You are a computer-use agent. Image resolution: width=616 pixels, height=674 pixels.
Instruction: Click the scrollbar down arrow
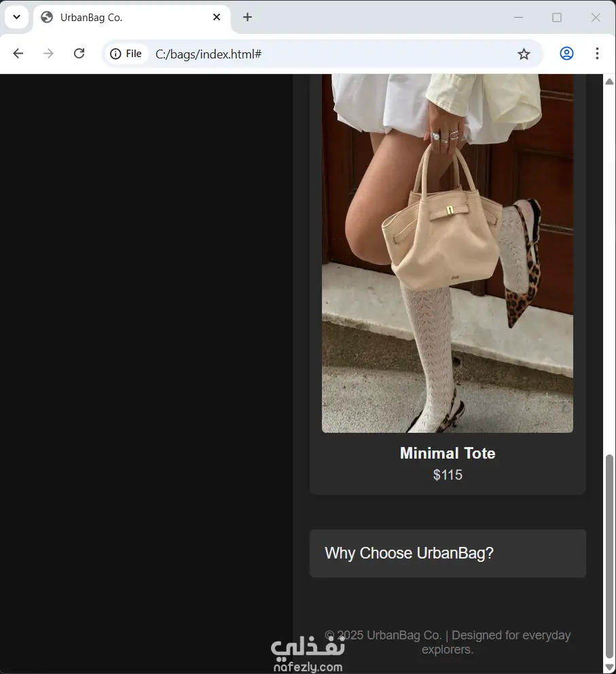coord(609,667)
